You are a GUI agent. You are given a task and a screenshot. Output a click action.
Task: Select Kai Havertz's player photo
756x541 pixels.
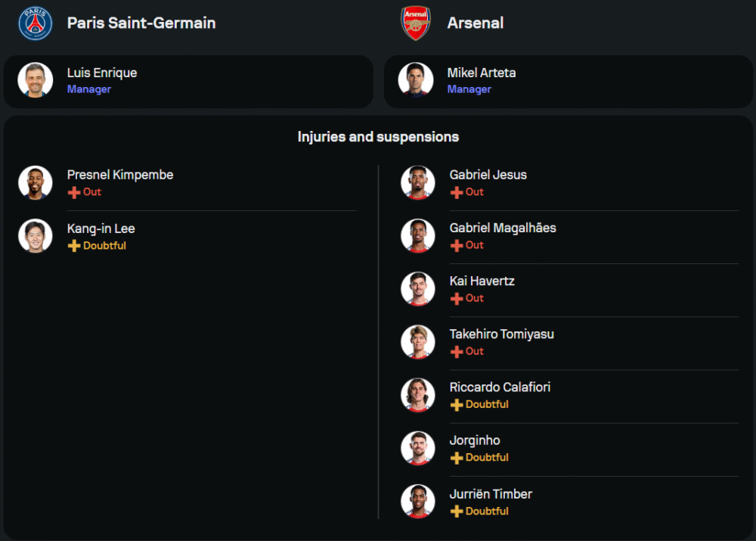418,288
